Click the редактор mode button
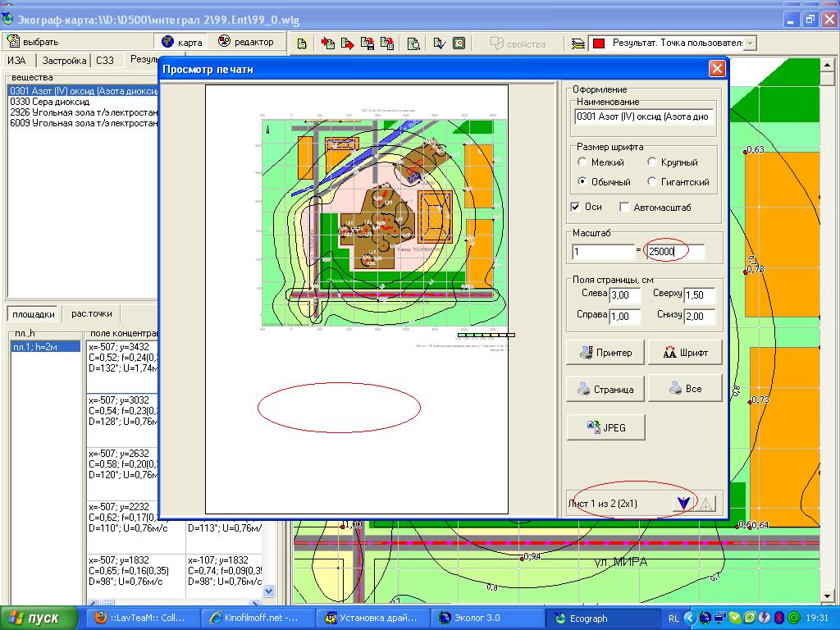Image resolution: width=840 pixels, height=630 pixels. (246, 42)
